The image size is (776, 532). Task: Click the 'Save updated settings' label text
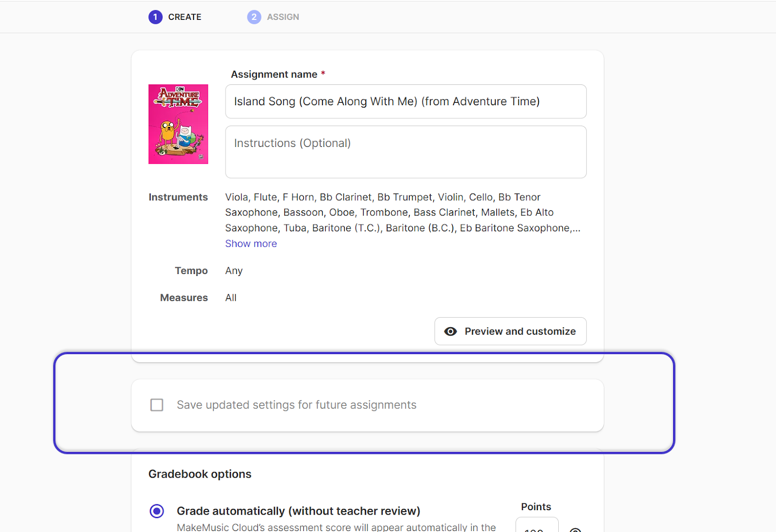(x=296, y=405)
